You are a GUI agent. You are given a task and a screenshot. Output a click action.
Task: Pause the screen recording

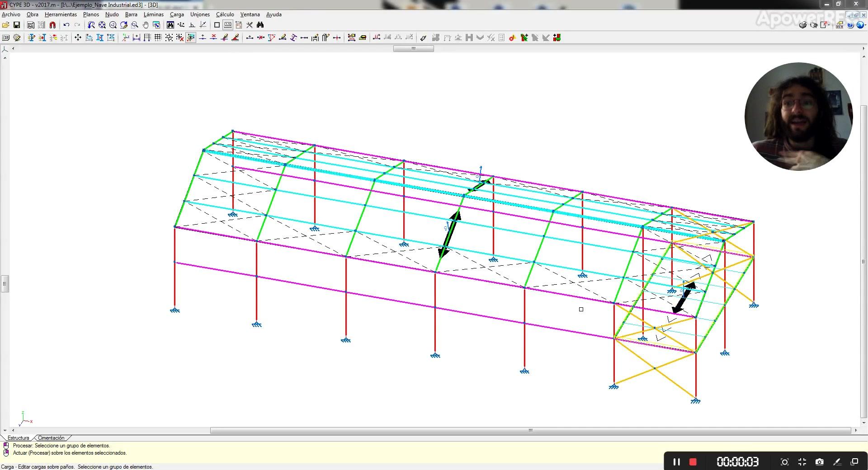676,462
